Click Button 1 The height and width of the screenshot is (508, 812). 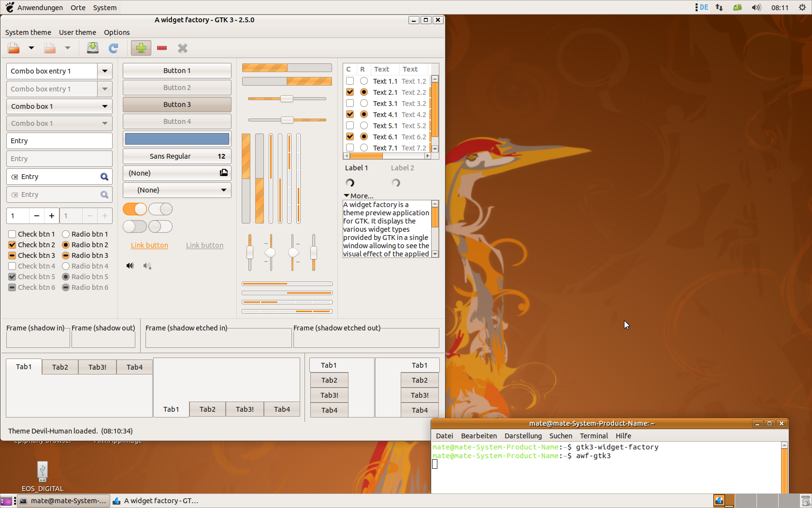coord(177,71)
